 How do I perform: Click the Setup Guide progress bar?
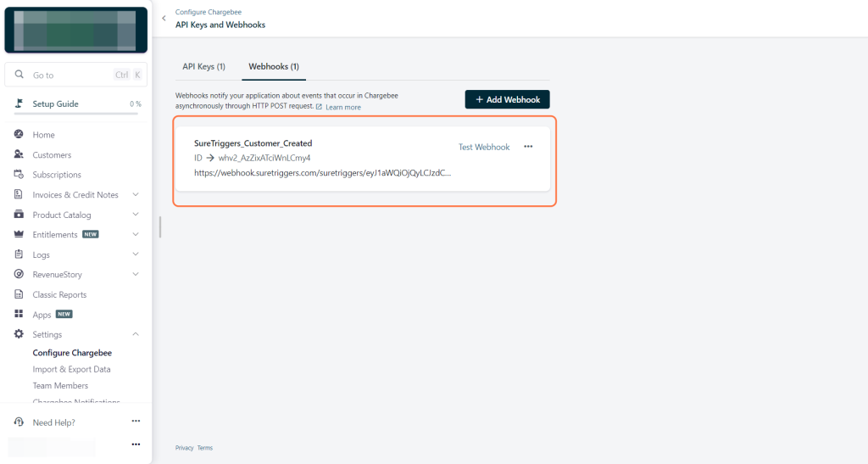pos(76,114)
